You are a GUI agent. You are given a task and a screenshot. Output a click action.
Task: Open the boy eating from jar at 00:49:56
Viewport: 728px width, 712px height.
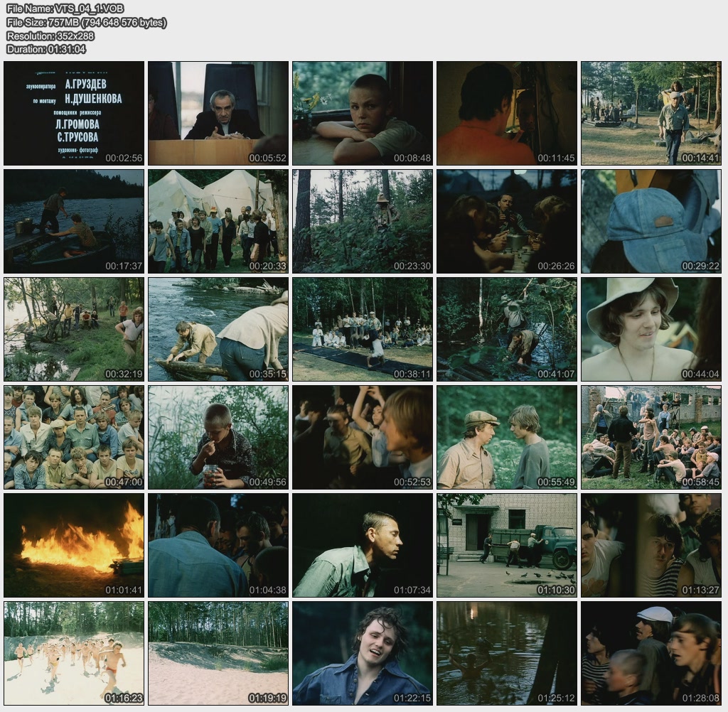(x=218, y=438)
